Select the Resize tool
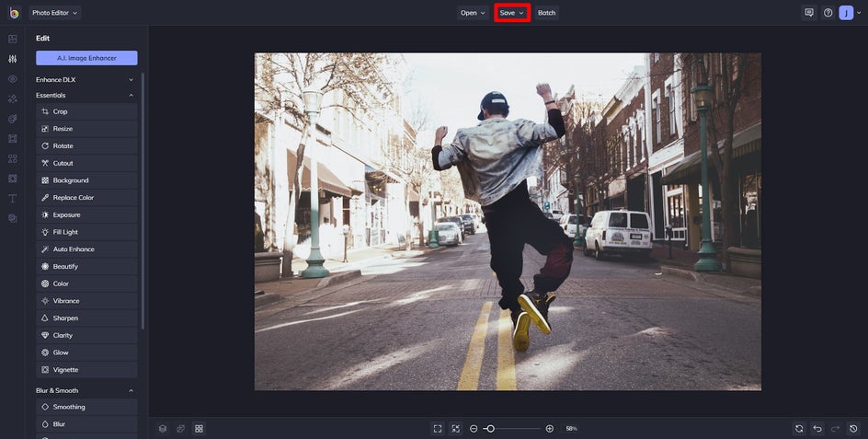This screenshot has height=439, width=868. click(x=87, y=129)
